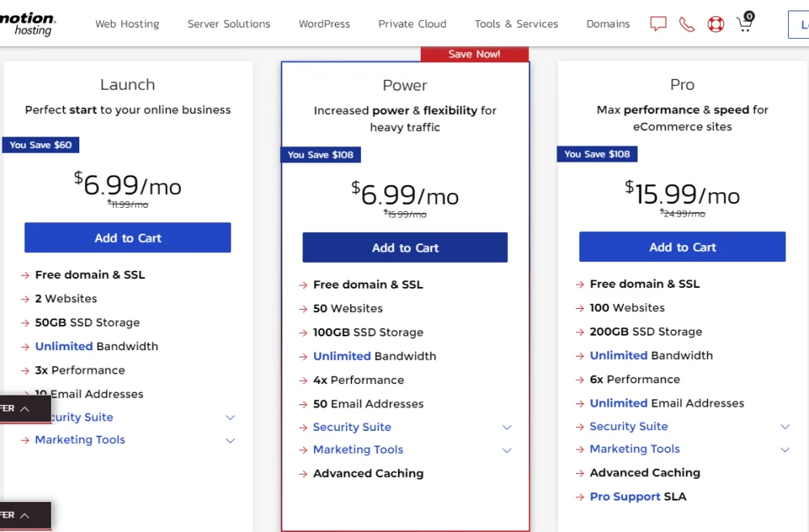Add the Pro plan to cart
This screenshot has height=532, width=809.
682,247
